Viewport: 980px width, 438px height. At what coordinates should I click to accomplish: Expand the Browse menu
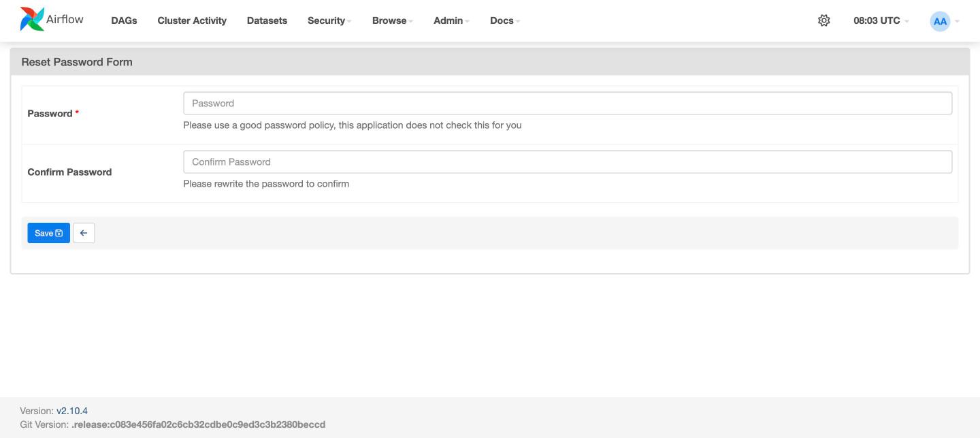pos(393,20)
